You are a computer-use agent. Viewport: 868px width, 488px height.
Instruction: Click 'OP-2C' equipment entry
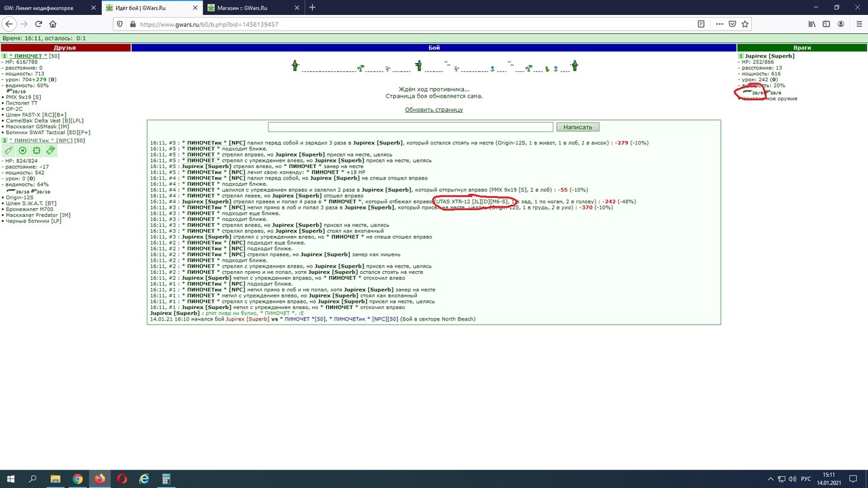coord(15,109)
